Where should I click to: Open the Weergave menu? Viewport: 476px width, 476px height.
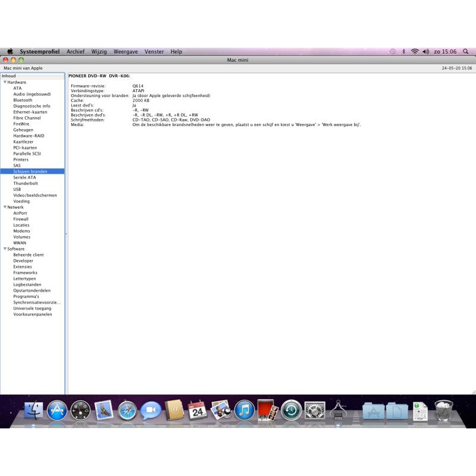click(126, 52)
